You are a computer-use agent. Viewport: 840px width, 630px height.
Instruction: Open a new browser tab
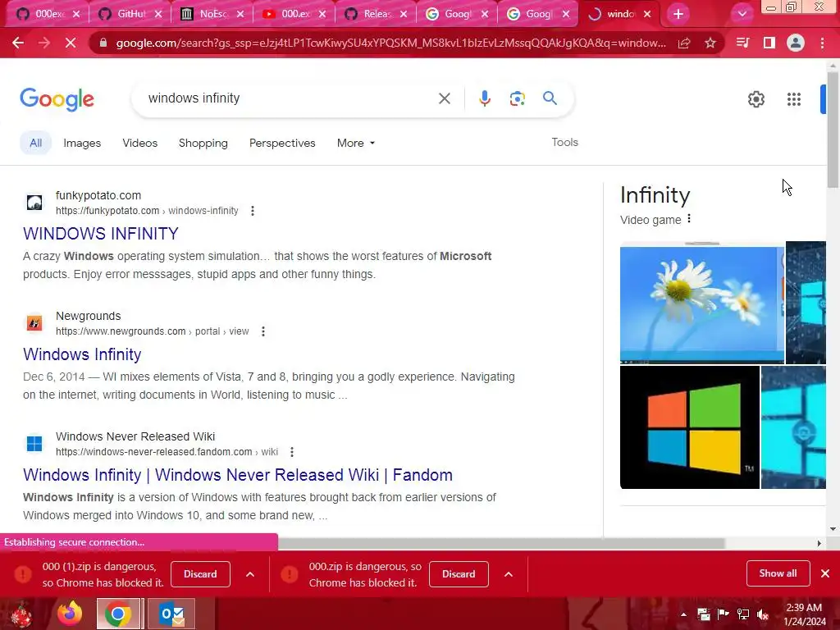pos(678,15)
